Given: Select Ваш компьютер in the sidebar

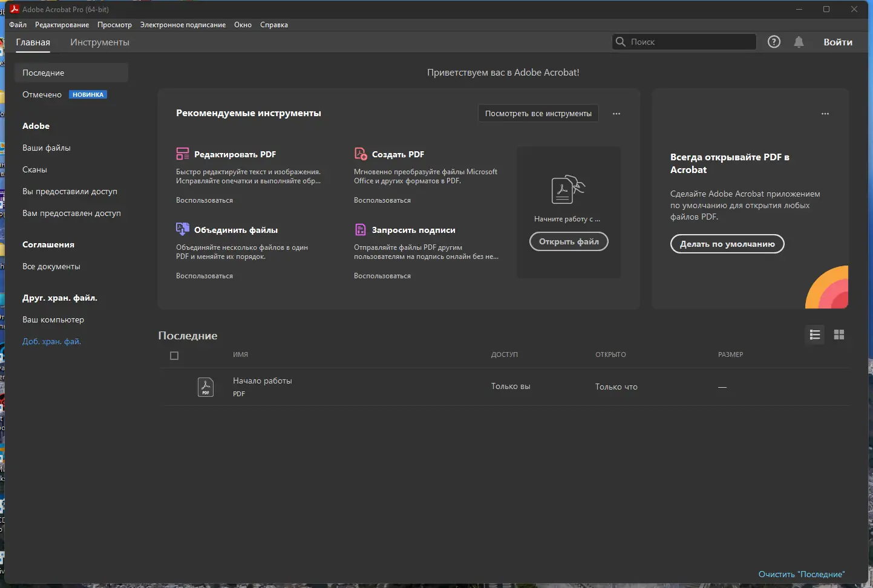Looking at the screenshot, I should (x=53, y=319).
